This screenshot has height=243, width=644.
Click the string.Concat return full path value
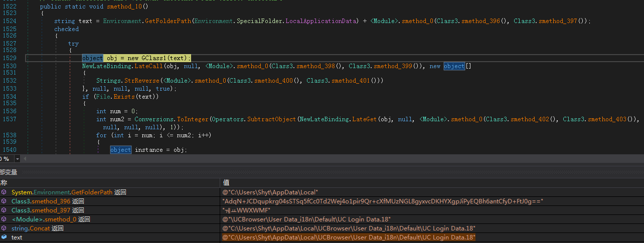click(x=349, y=228)
